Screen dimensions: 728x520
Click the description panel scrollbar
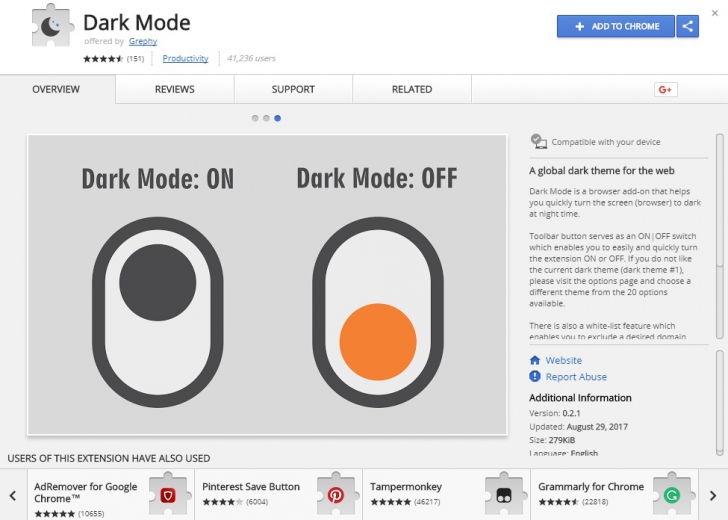coord(720,236)
